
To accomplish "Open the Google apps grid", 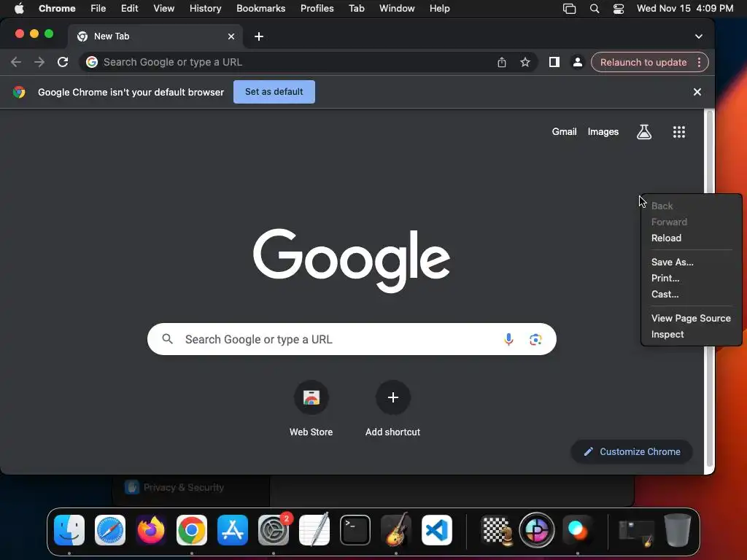I will (x=679, y=132).
